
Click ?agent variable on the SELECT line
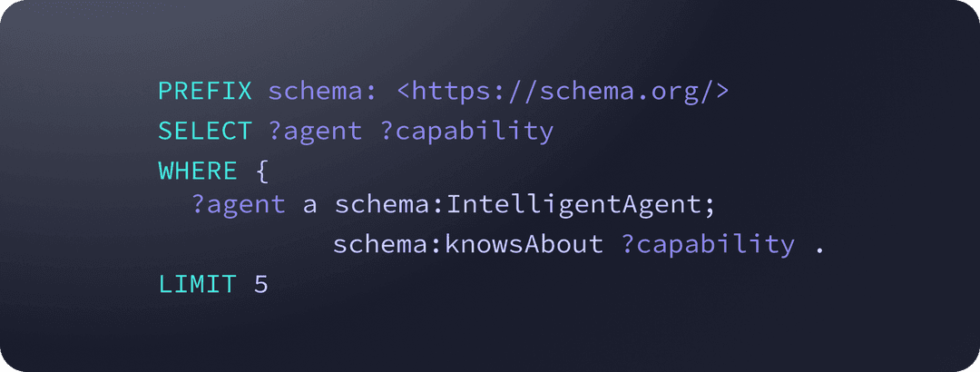(315, 131)
